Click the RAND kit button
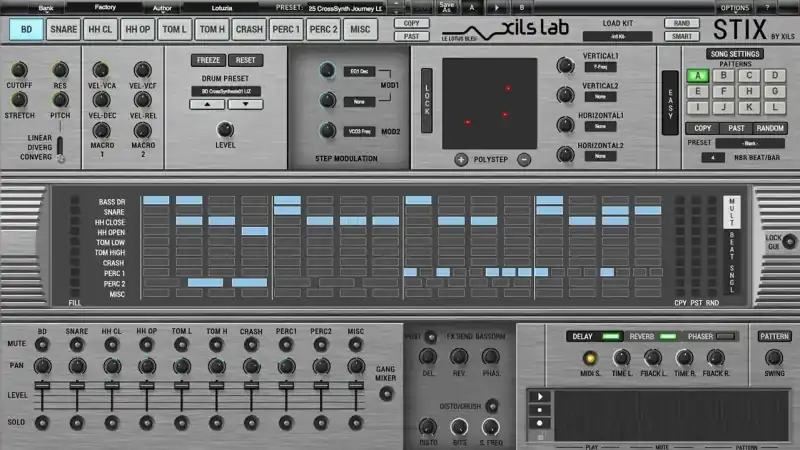800x450 pixels. pos(682,23)
